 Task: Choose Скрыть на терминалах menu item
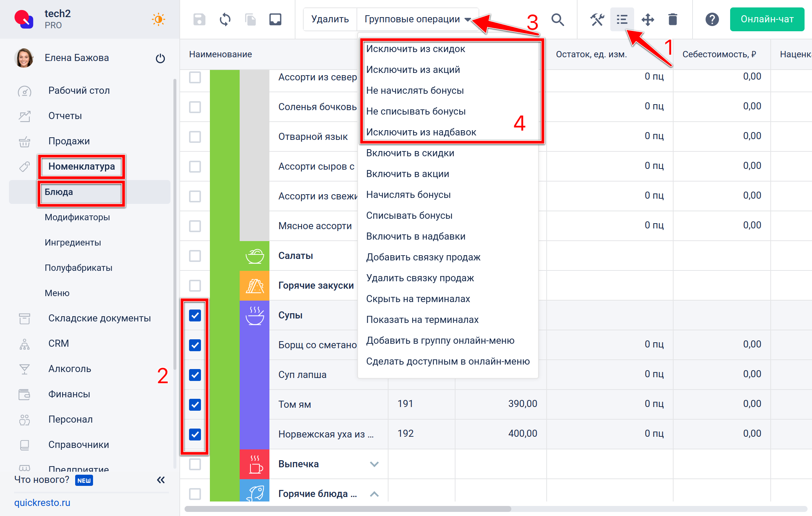[x=418, y=299]
